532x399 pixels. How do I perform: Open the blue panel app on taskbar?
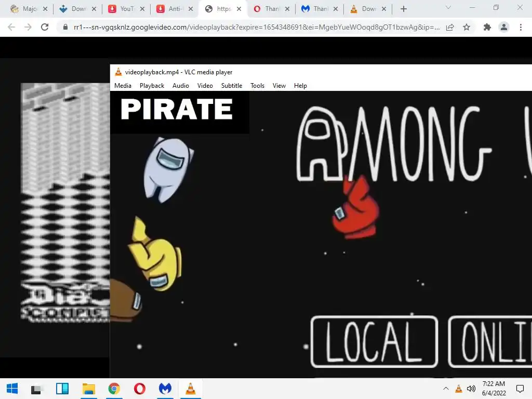(62, 389)
